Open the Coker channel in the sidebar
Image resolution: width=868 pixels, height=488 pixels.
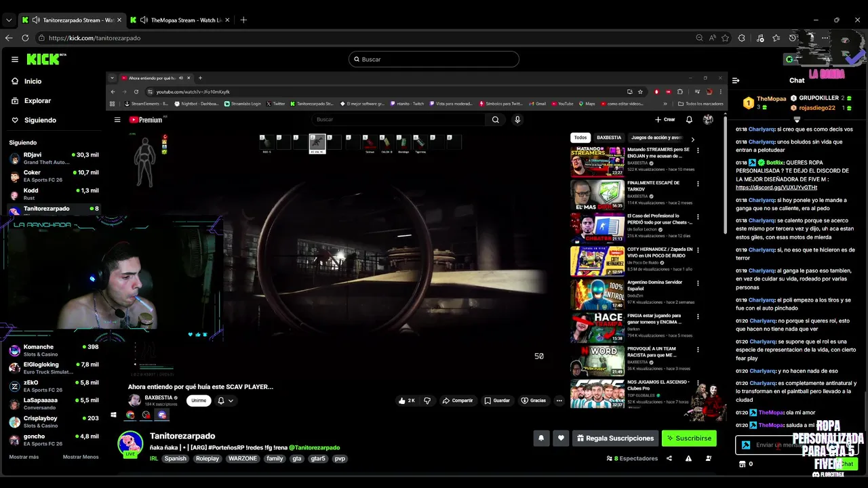[x=53, y=176]
